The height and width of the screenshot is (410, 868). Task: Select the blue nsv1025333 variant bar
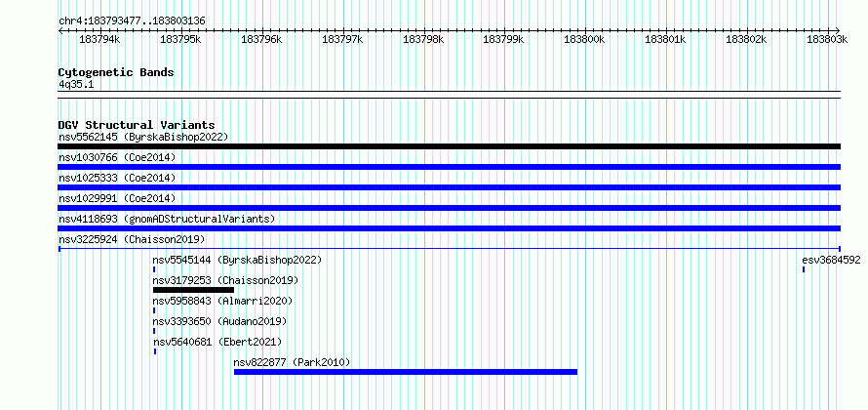coord(450,187)
